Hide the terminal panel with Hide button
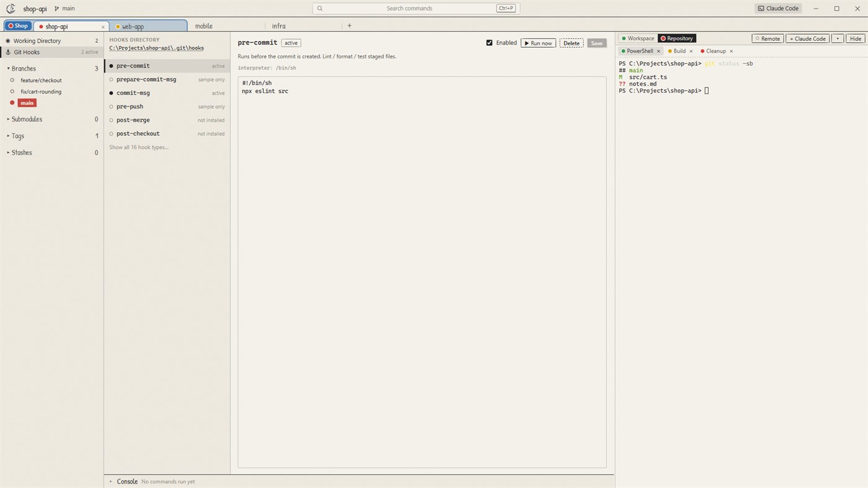Viewport: 868px width, 488px height. pos(856,38)
